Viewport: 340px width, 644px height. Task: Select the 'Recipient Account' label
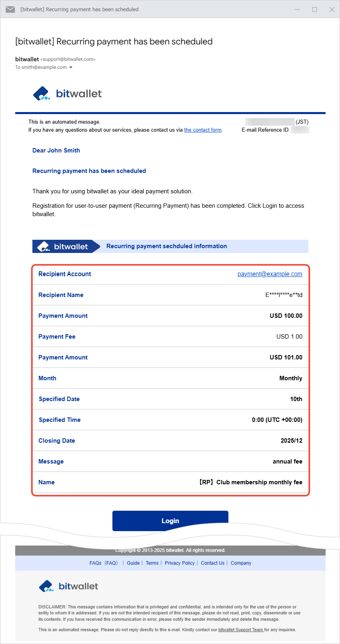point(65,274)
